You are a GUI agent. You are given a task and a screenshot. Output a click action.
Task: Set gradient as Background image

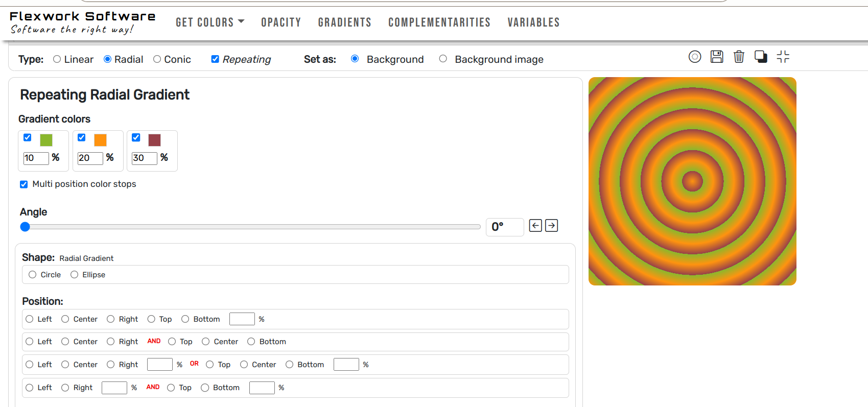(x=443, y=59)
